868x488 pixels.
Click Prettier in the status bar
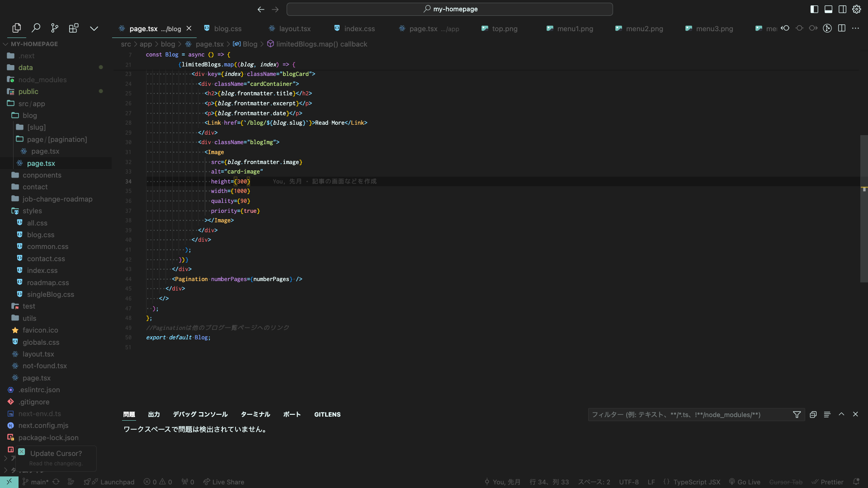click(828, 482)
